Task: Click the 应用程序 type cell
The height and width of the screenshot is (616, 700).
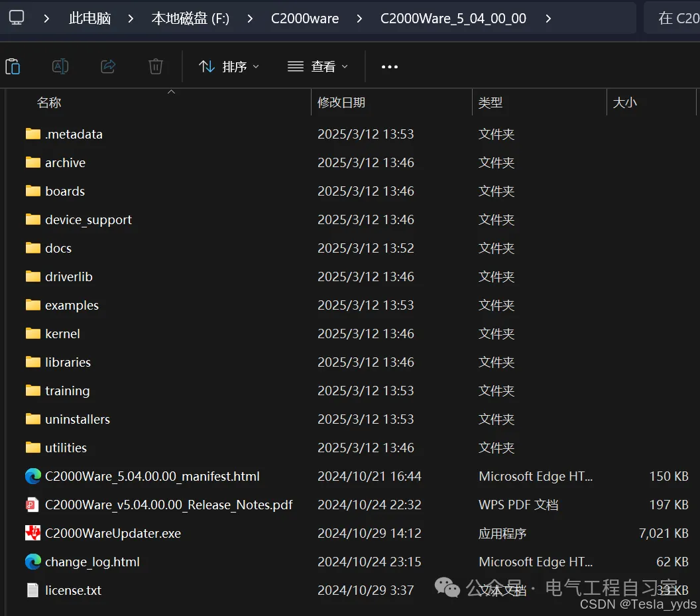Action: [502, 533]
